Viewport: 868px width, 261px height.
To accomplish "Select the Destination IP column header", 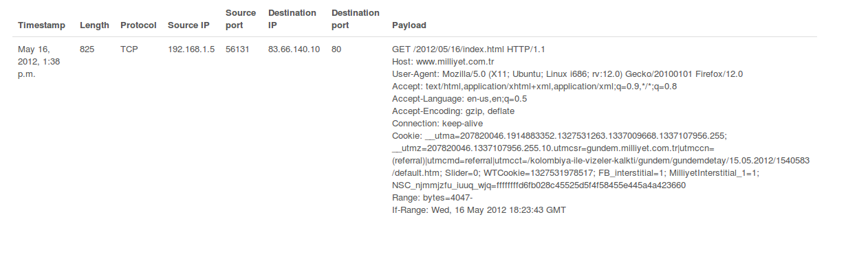I will click(x=292, y=19).
